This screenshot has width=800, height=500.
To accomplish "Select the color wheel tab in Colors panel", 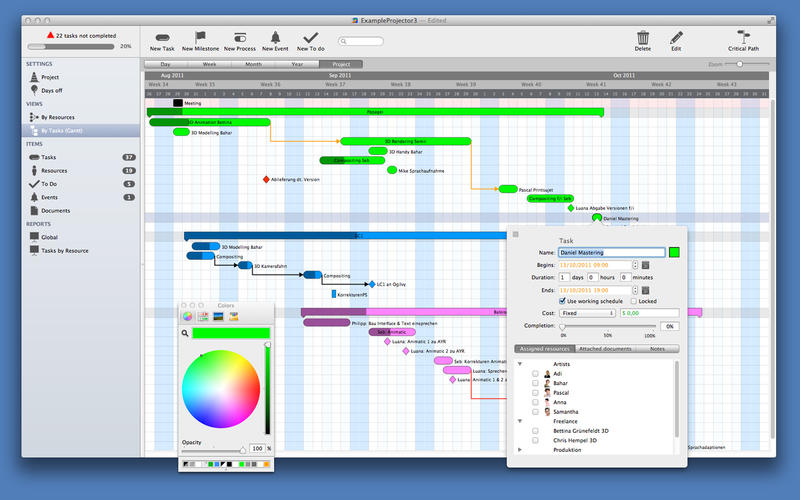I will click(x=187, y=316).
